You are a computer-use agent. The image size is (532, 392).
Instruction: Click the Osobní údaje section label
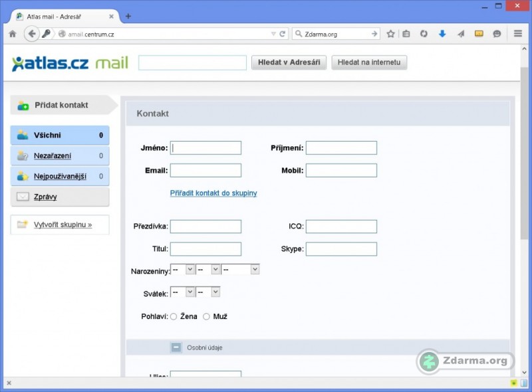pos(205,348)
